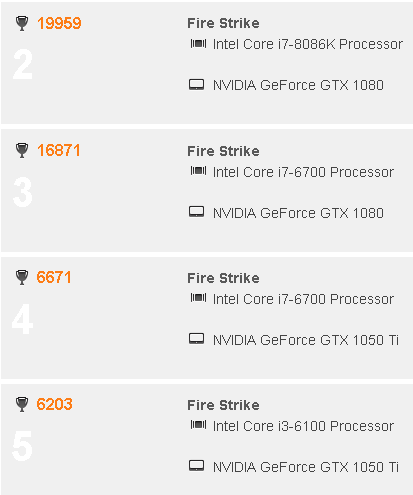Click the large rank number 5
The width and height of the screenshot is (413, 495).
click(22, 446)
